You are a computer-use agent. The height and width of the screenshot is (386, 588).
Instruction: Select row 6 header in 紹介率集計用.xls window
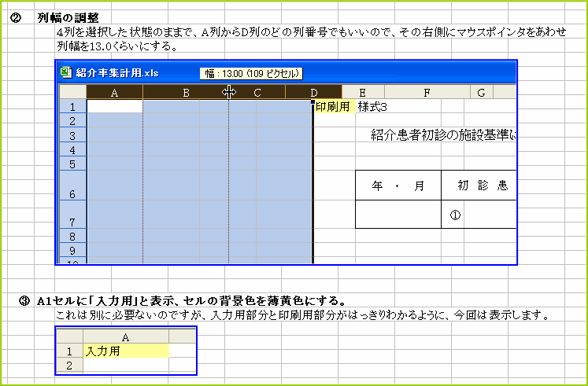point(72,186)
